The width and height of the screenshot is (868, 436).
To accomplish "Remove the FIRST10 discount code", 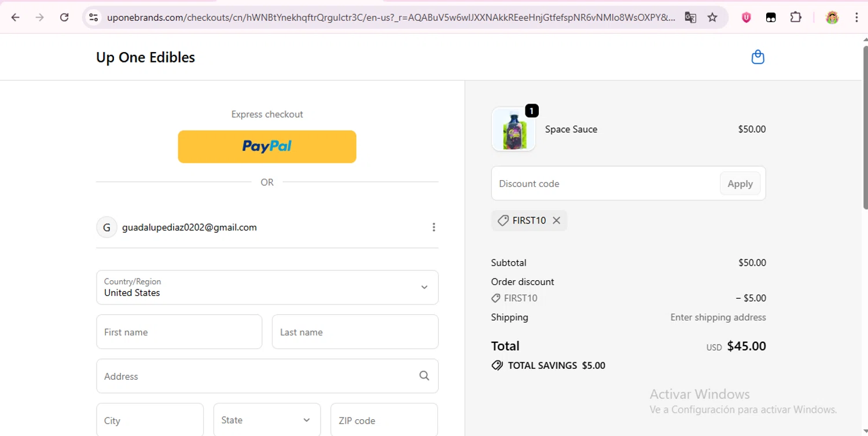I will (556, 220).
